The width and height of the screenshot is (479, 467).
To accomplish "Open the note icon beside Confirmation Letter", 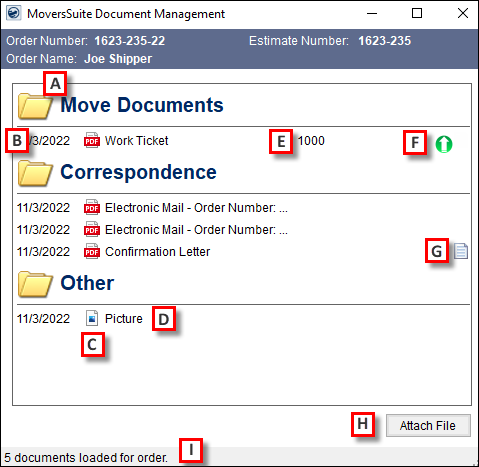I will click(461, 251).
